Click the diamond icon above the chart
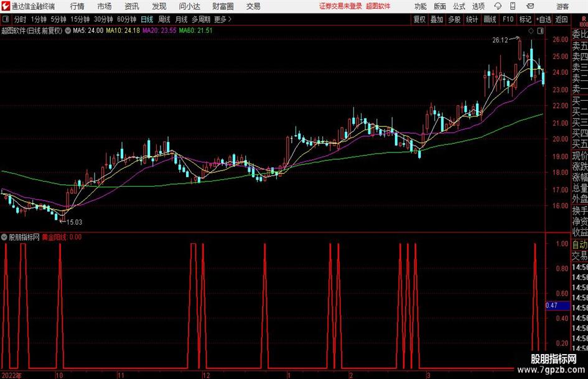 tap(531, 30)
